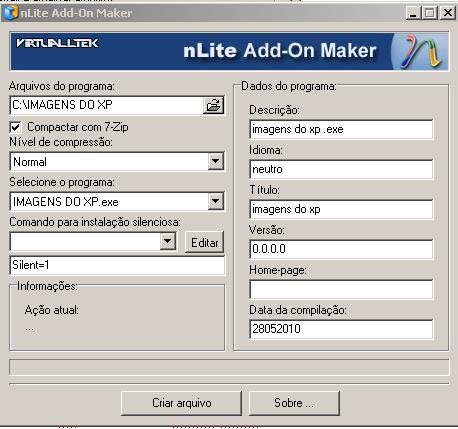Expand Nível de compressão dropdown arrow

[x=216, y=161]
